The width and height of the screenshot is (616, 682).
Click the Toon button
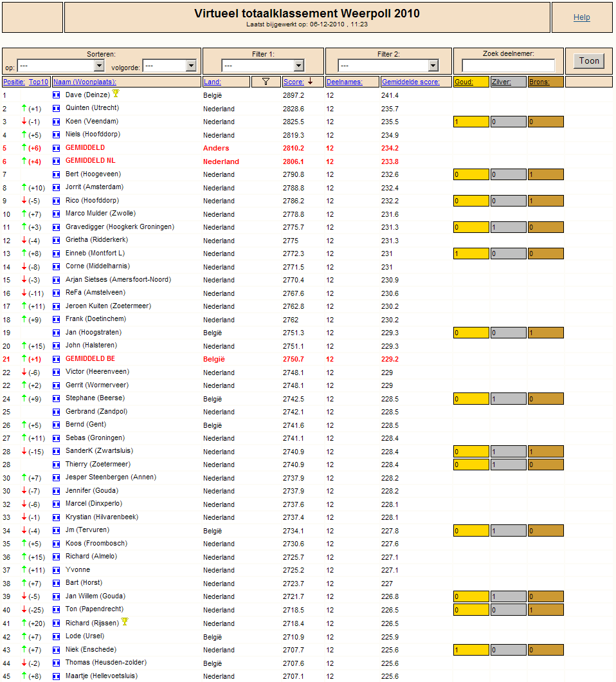click(588, 61)
